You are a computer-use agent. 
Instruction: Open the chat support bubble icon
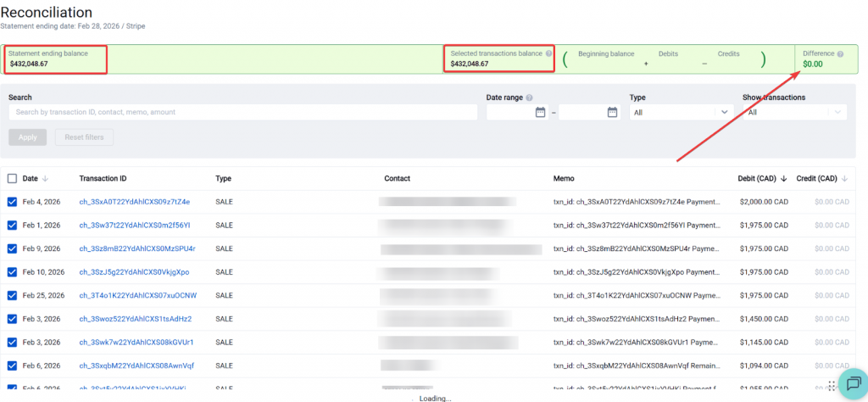(853, 383)
